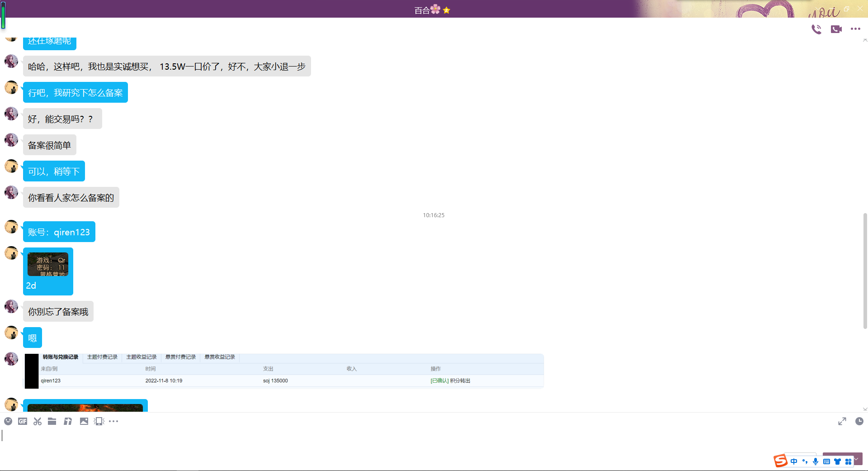Start a voice call
The width and height of the screenshot is (868, 471).
point(816,29)
